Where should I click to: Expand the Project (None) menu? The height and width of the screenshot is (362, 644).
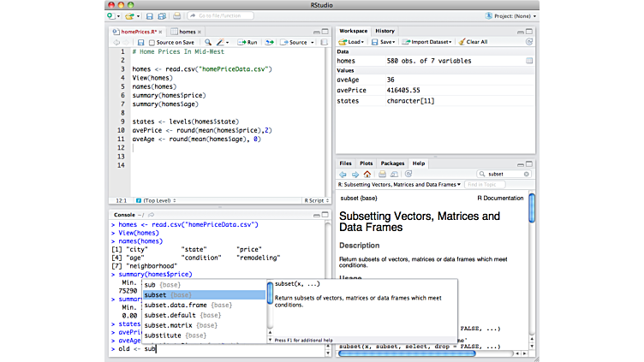coord(511,16)
